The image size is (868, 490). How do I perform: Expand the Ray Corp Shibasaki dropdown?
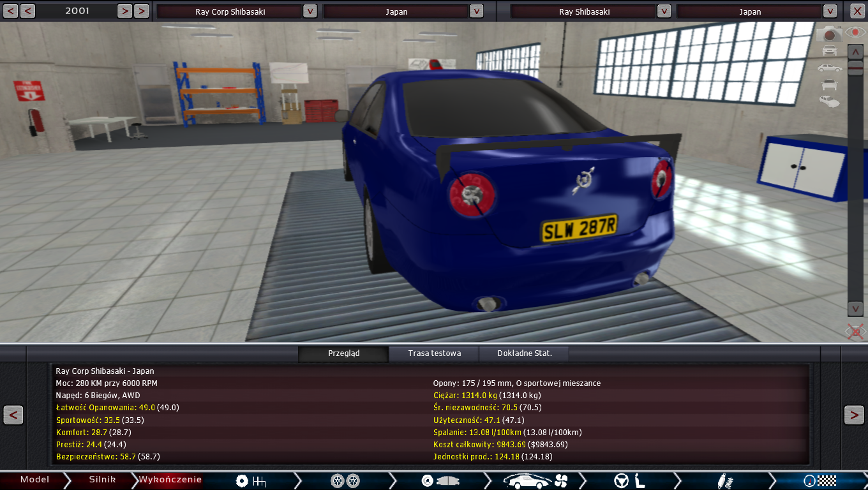[x=310, y=11]
